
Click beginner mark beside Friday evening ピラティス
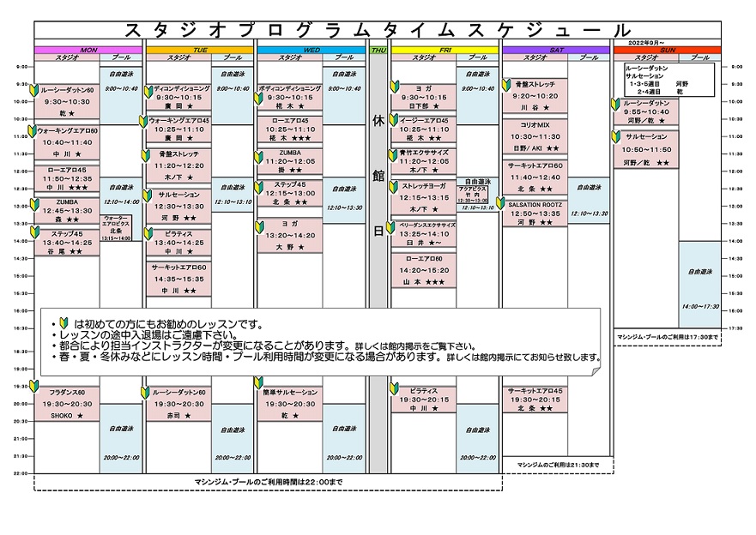click(394, 388)
